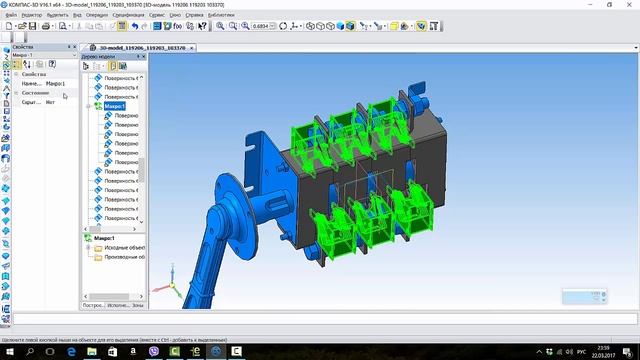Open the 'Файл' menu
The height and width of the screenshot is (360, 640).
coord(11,15)
